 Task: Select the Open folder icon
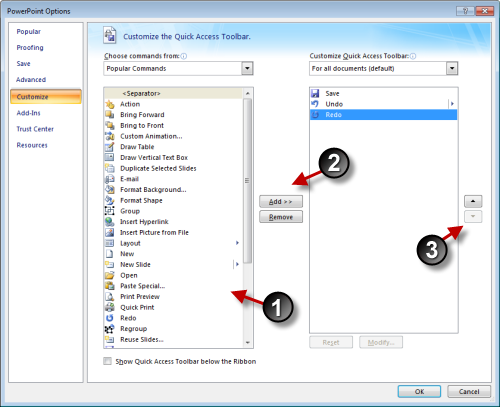tap(110, 275)
